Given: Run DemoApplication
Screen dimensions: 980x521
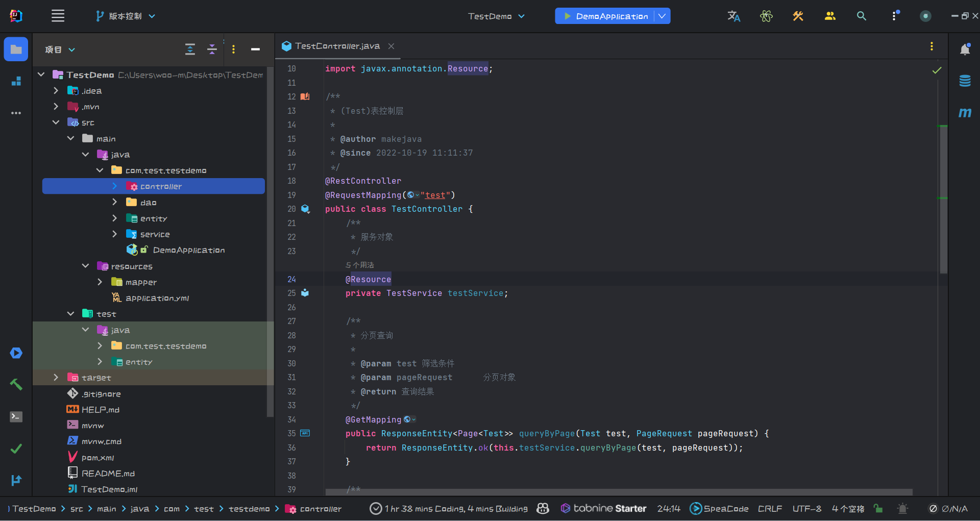Looking at the screenshot, I should 605,16.
